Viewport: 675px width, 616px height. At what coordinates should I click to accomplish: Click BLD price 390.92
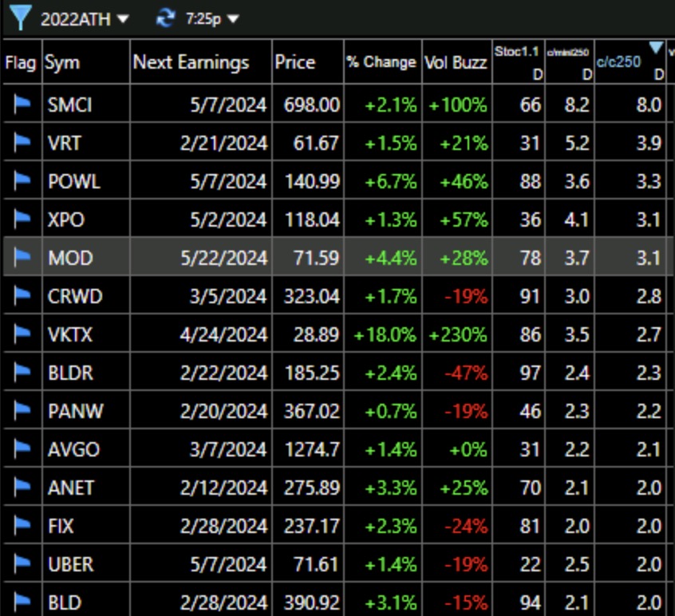[x=312, y=602]
